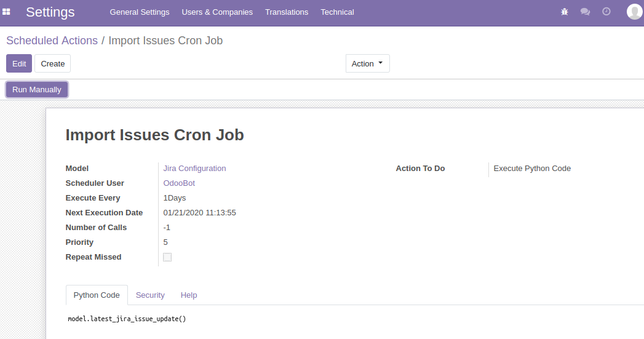Click the user avatar icon

point(634,12)
